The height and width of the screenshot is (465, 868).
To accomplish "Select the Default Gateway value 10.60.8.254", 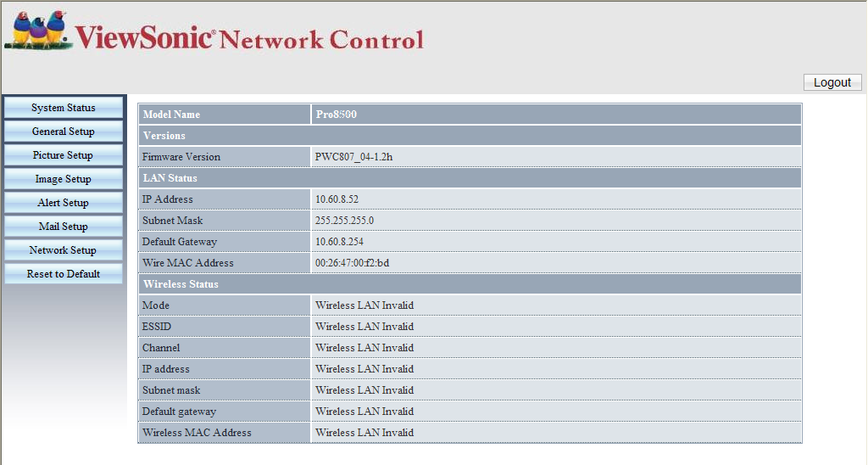I will (x=339, y=242).
